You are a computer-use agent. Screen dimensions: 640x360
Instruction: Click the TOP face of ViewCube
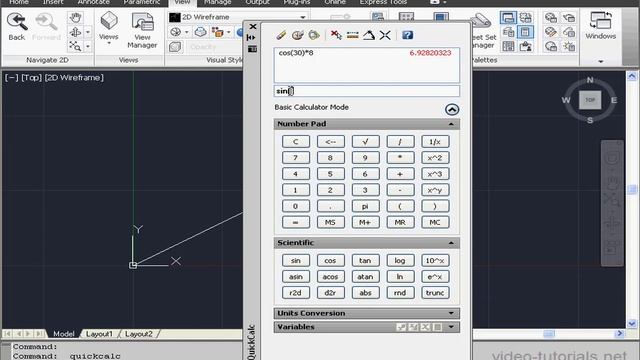coord(590,100)
